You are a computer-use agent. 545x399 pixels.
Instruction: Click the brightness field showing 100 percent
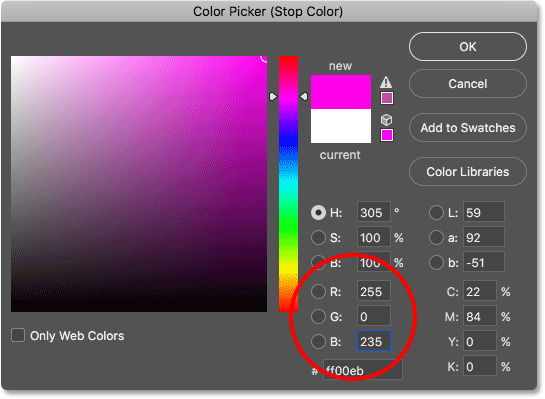coord(374,262)
